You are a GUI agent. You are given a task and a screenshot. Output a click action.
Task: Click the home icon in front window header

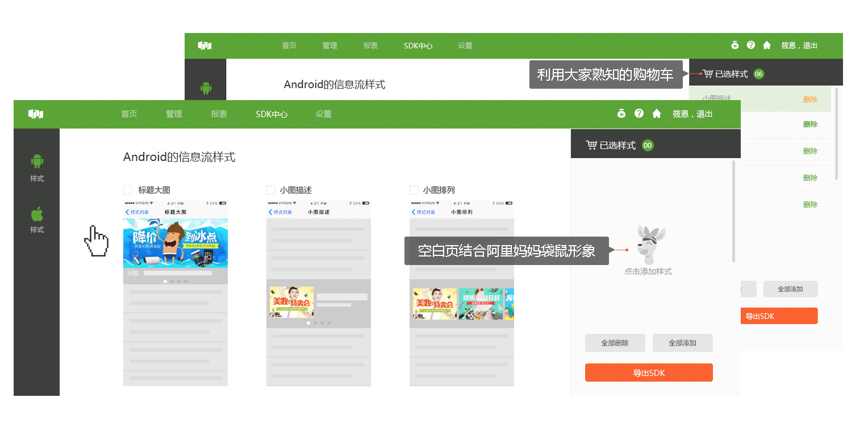(657, 114)
